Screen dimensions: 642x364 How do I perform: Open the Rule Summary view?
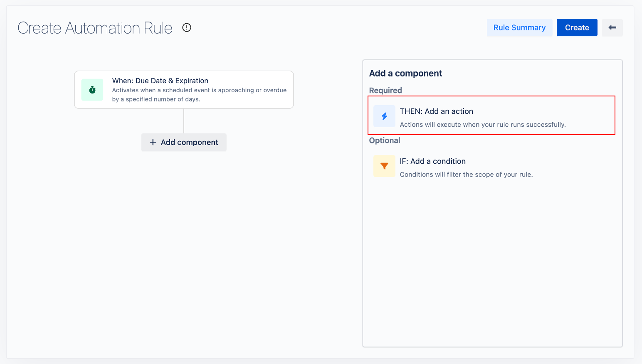pos(519,27)
